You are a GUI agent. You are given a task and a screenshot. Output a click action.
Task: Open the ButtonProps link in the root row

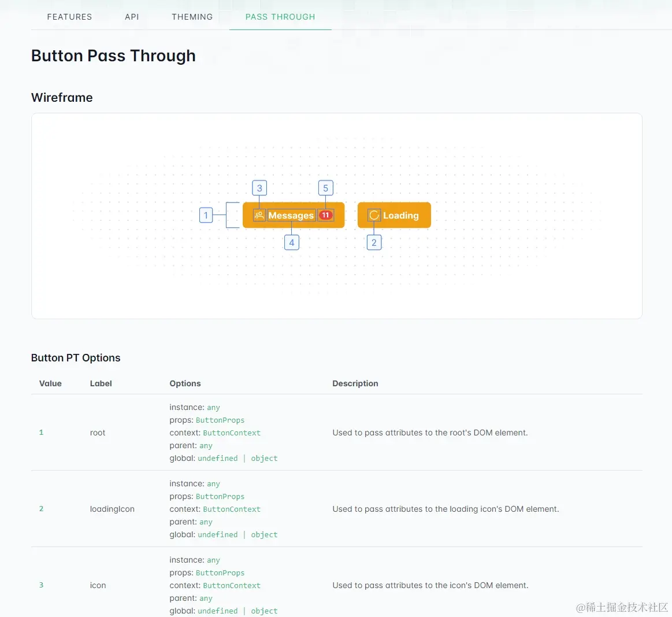tap(220, 420)
